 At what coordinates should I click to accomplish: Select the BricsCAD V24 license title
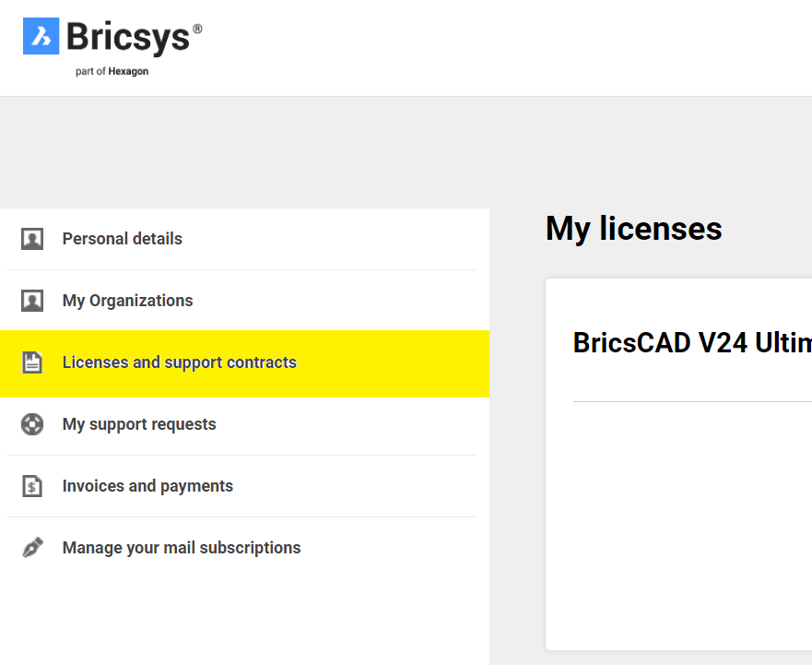(692, 342)
